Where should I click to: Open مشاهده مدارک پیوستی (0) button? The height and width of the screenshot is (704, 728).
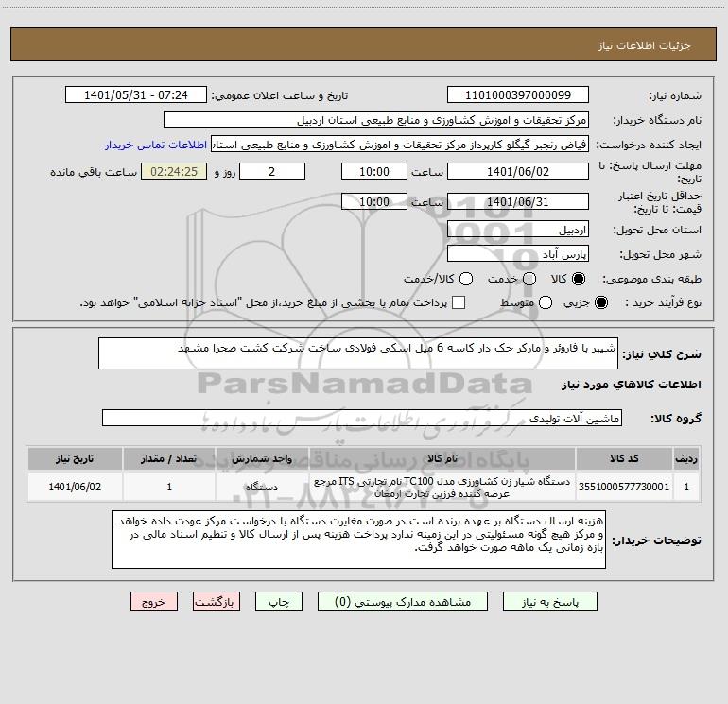point(403,602)
